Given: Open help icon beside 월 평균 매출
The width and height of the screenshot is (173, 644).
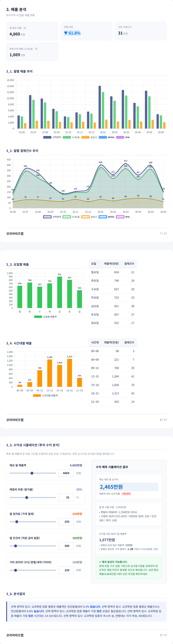Looking at the screenshot, I should (25, 28).
